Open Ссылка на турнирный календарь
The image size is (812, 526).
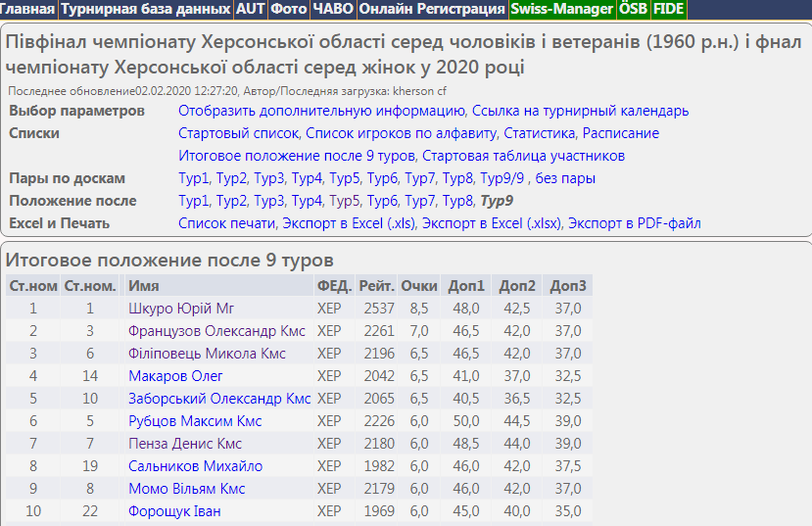pos(582,111)
